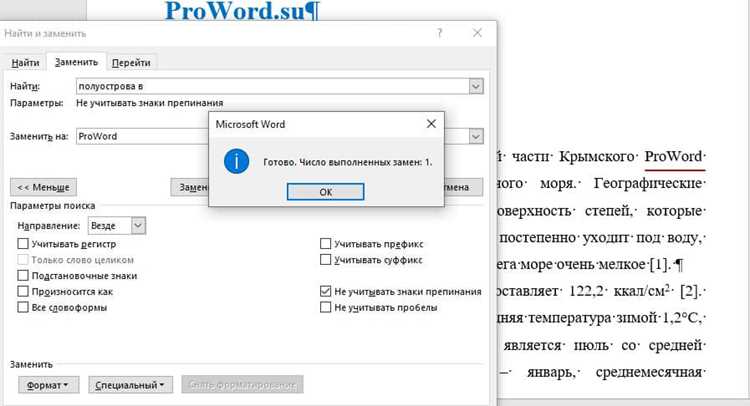Click the word Крымского in document

596,156
